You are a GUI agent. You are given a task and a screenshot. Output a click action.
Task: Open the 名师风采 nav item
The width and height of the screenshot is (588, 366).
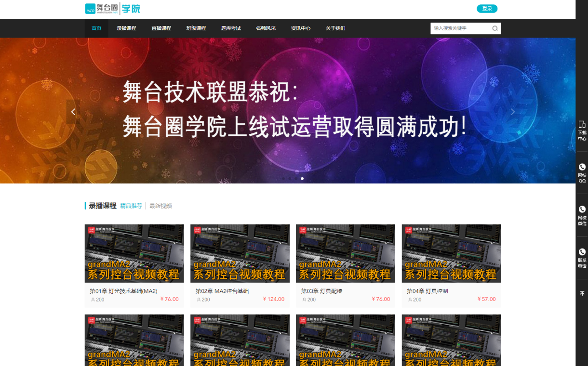(266, 28)
